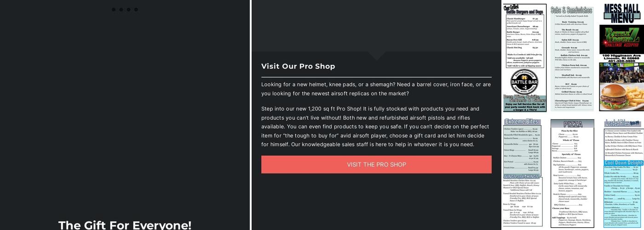Click the first carousel pagination dot

click(x=114, y=10)
